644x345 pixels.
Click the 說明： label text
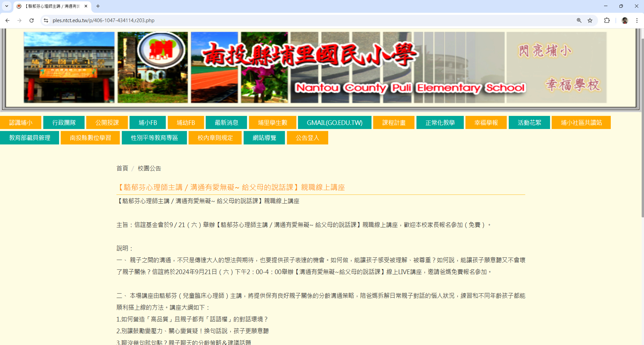point(125,248)
